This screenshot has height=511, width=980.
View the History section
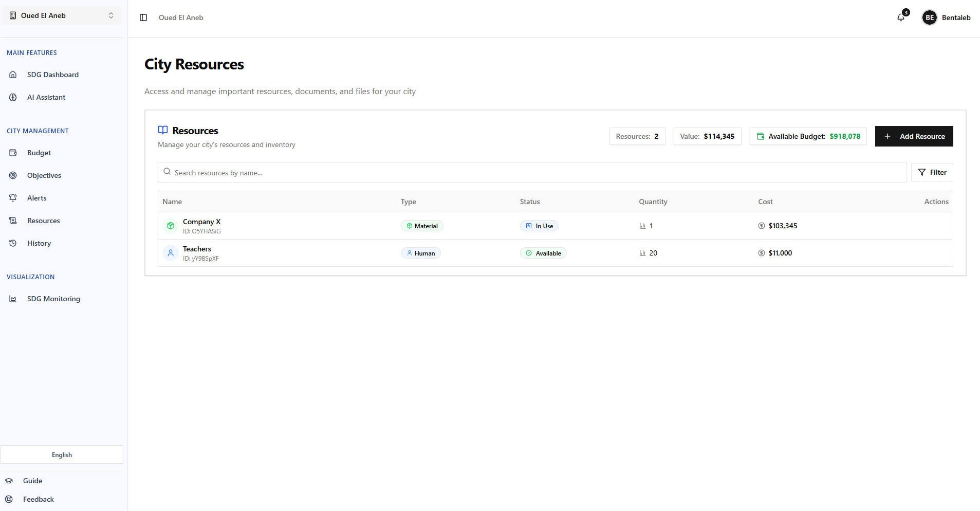click(x=39, y=243)
